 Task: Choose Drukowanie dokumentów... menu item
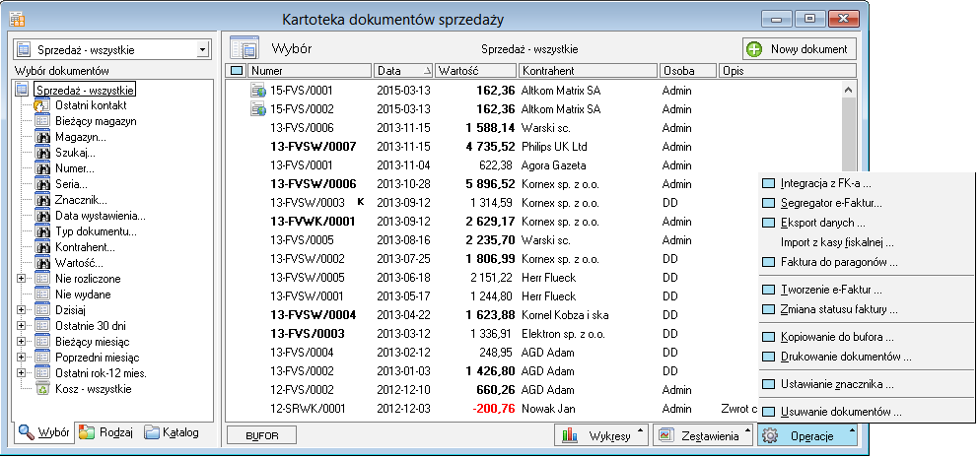[867, 357]
